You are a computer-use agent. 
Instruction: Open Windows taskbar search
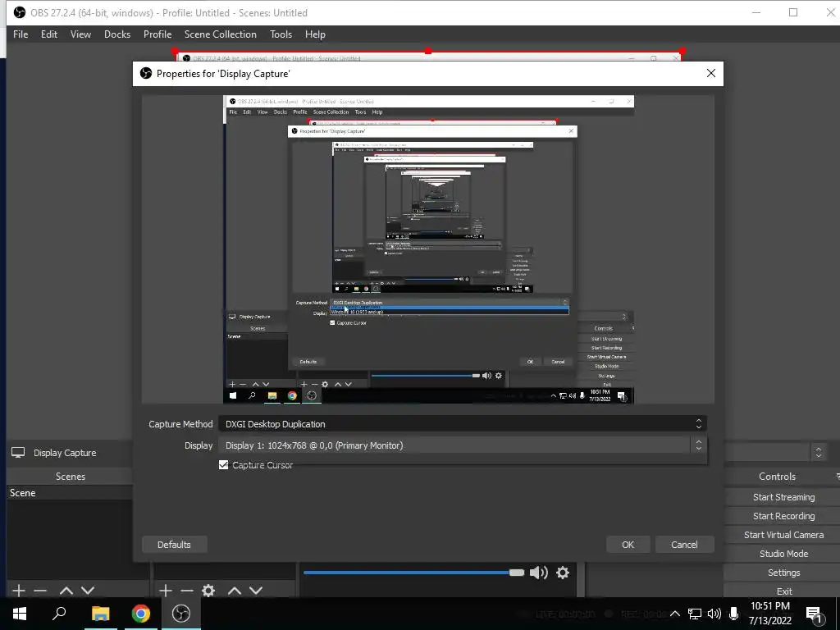[59, 614]
